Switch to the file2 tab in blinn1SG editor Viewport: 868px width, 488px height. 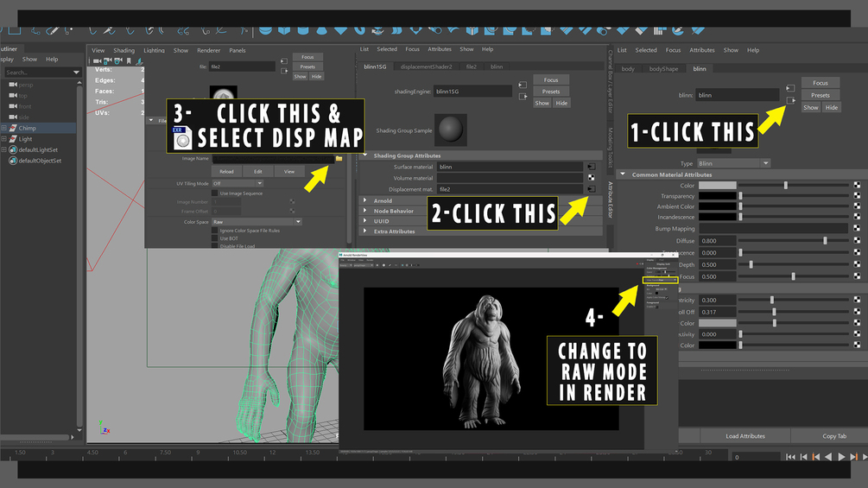click(471, 67)
